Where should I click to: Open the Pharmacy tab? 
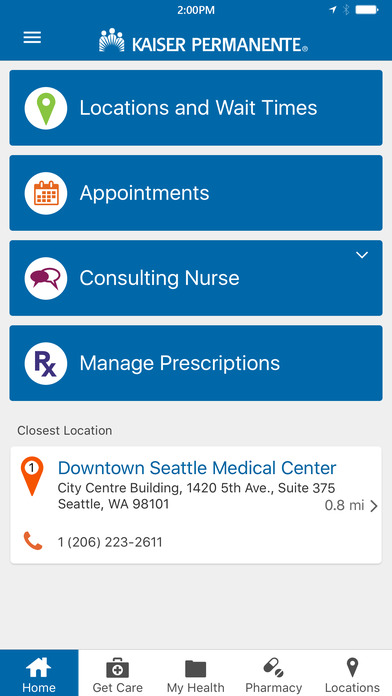click(x=273, y=673)
